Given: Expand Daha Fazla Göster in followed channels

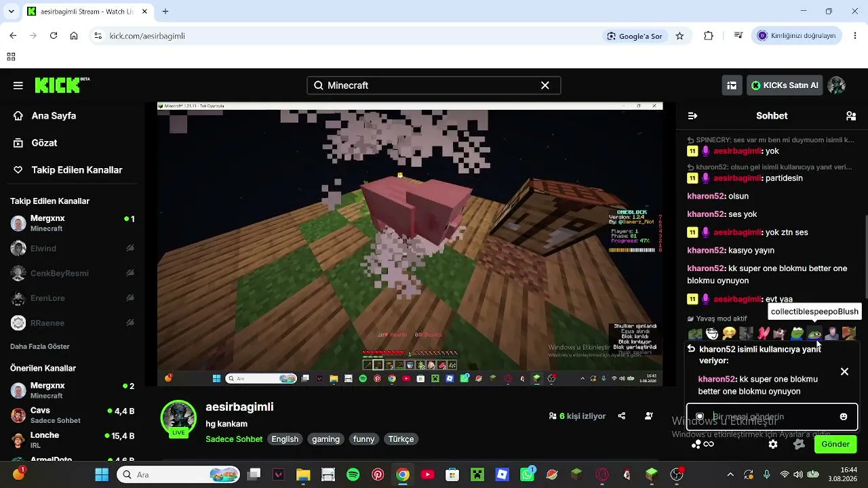Looking at the screenshot, I should click(x=40, y=346).
